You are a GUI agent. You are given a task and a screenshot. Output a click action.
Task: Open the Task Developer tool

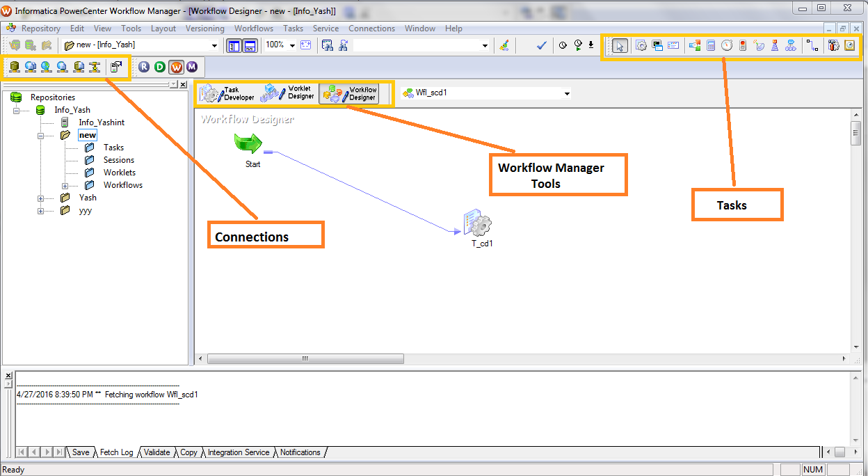(x=227, y=93)
